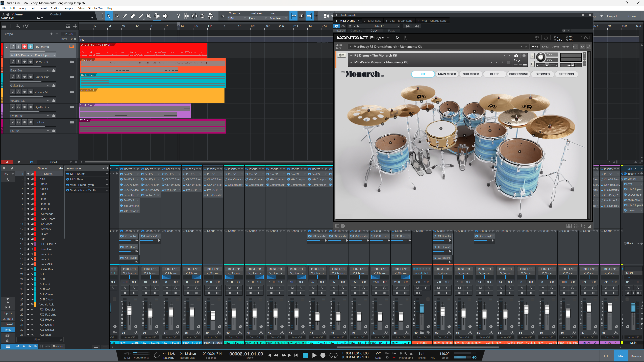Click the Play button in transport

(x=314, y=355)
